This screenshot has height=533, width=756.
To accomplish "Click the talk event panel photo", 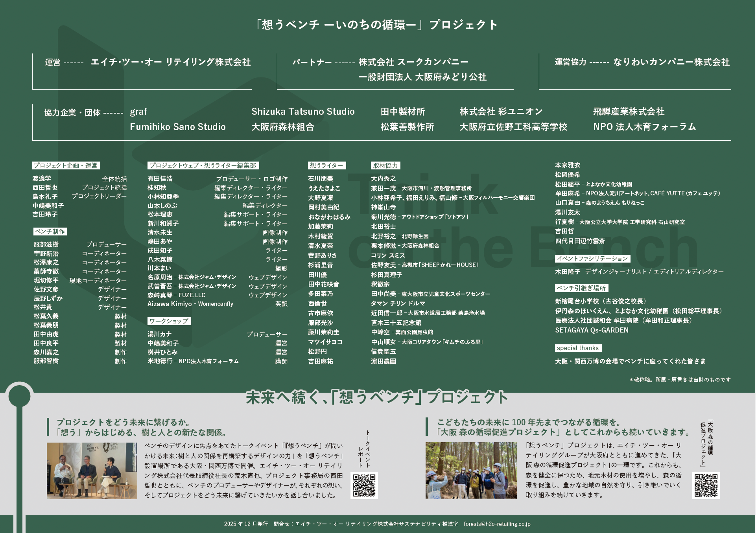I will pyautogui.click(x=92, y=471).
